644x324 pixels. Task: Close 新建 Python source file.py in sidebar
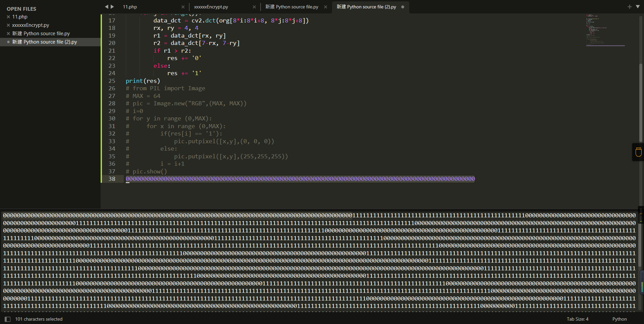pyautogui.click(x=8, y=34)
